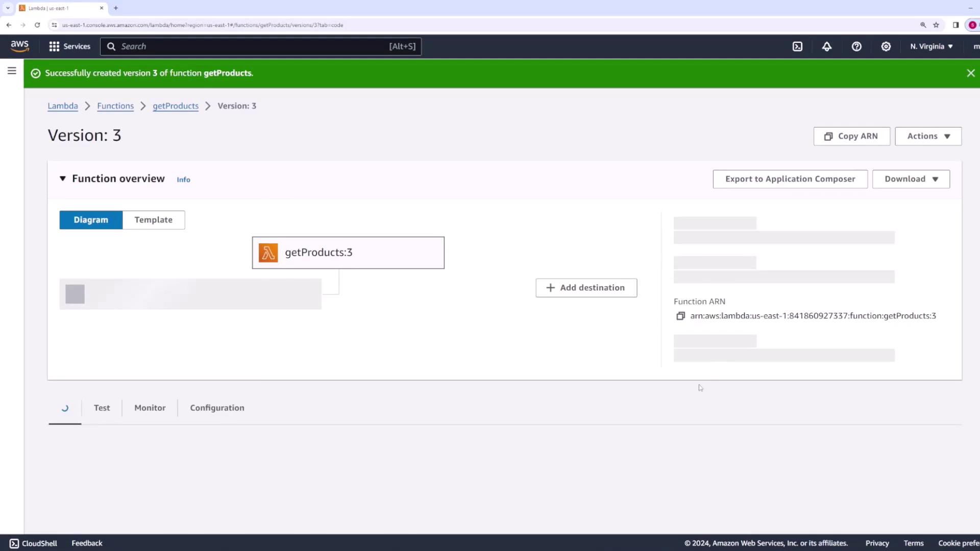Open CloudShell from the footer
The image size is (980, 551).
coord(33,543)
